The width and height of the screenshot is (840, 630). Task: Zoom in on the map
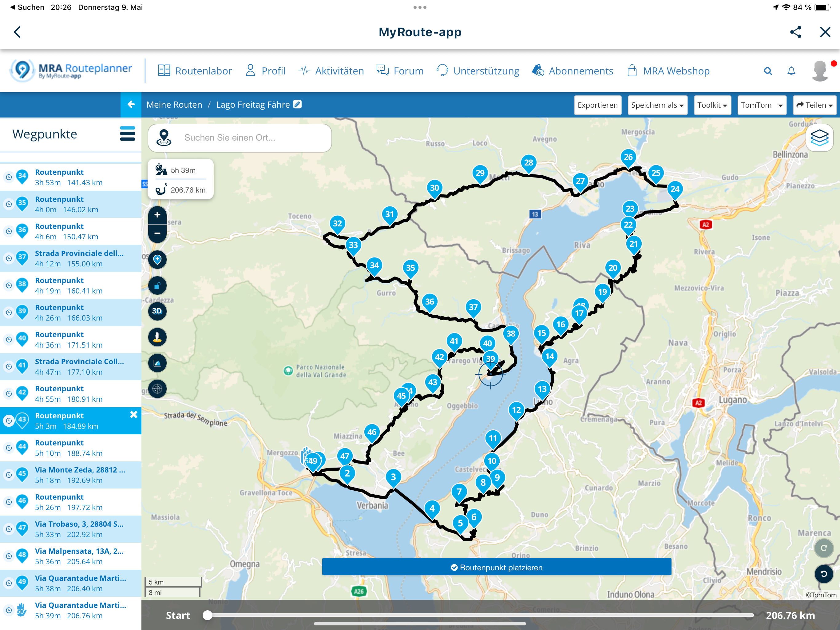[x=157, y=215]
